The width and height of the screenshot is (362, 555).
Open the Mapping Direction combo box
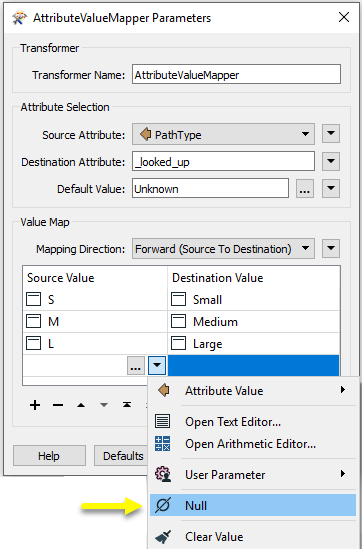(x=223, y=249)
